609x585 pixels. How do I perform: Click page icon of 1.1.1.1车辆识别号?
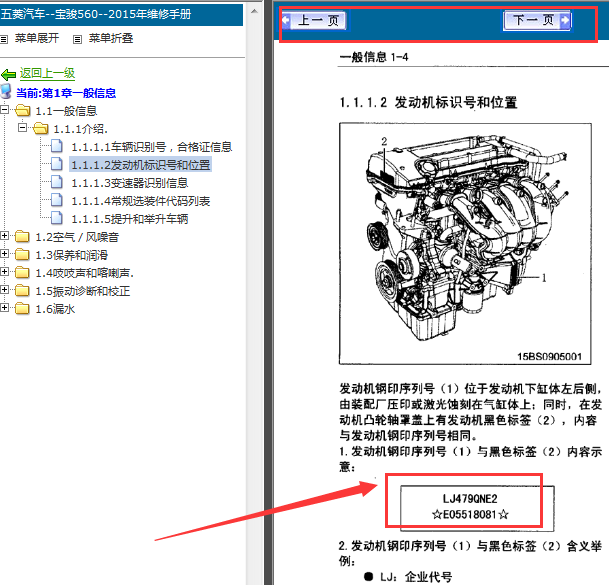coord(57,146)
